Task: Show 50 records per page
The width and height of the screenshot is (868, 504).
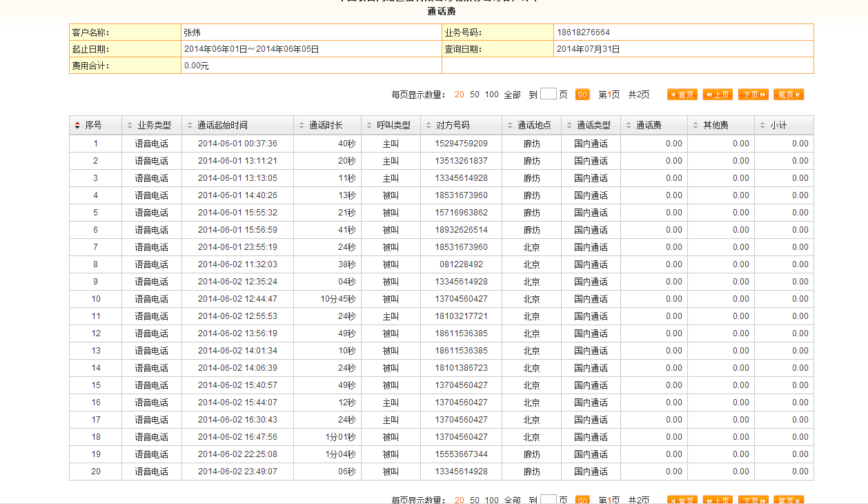Action: click(475, 95)
